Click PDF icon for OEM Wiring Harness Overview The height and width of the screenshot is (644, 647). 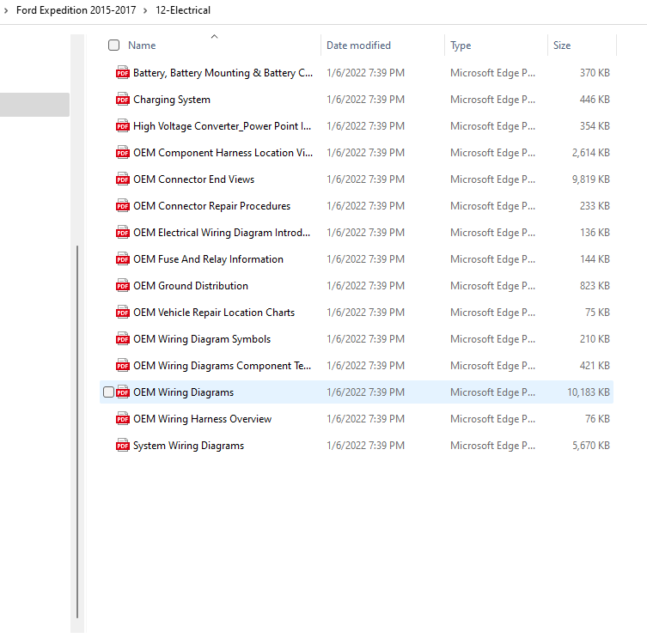122,419
